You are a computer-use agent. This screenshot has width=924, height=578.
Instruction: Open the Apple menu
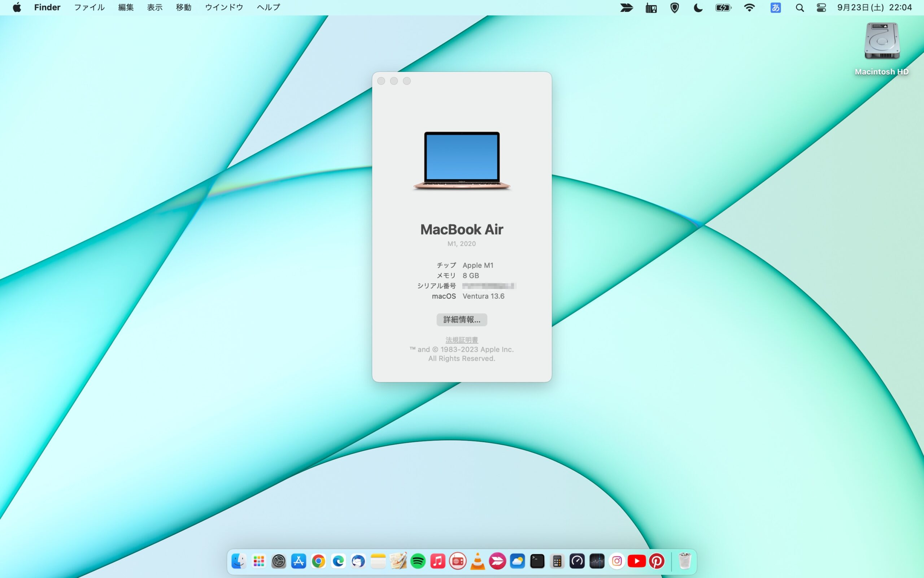click(17, 7)
